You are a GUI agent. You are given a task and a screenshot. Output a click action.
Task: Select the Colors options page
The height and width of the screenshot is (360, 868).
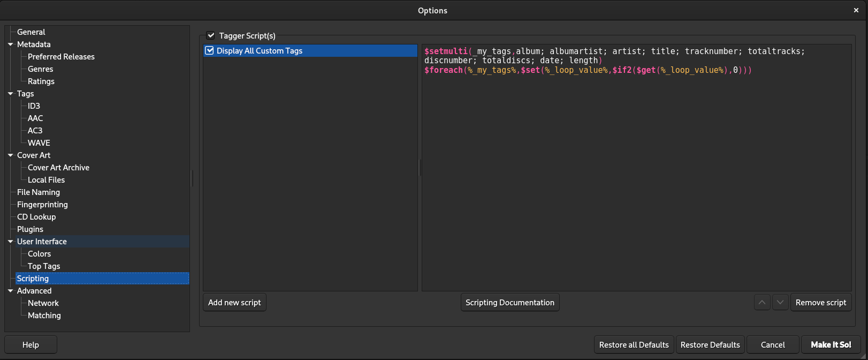pos(40,254)
